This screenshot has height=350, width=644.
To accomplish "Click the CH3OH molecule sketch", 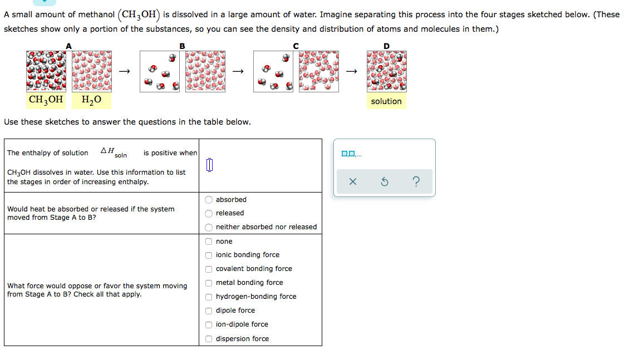I will (45, 71).
